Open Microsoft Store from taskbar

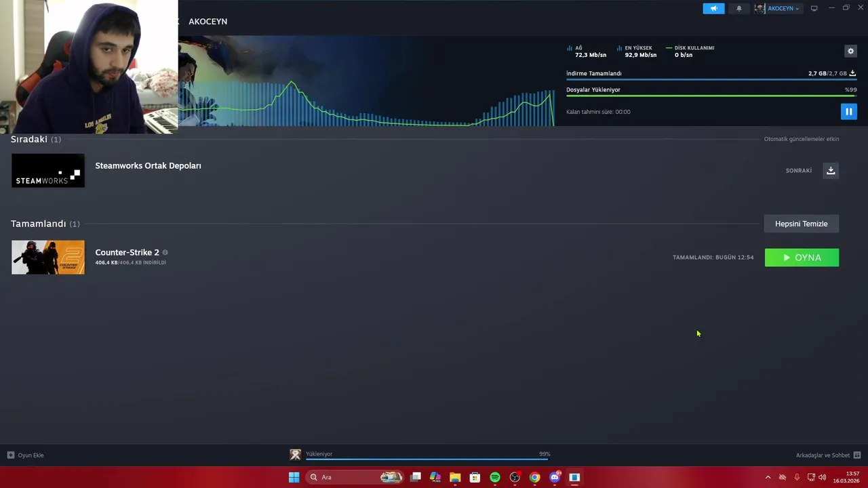475,477
